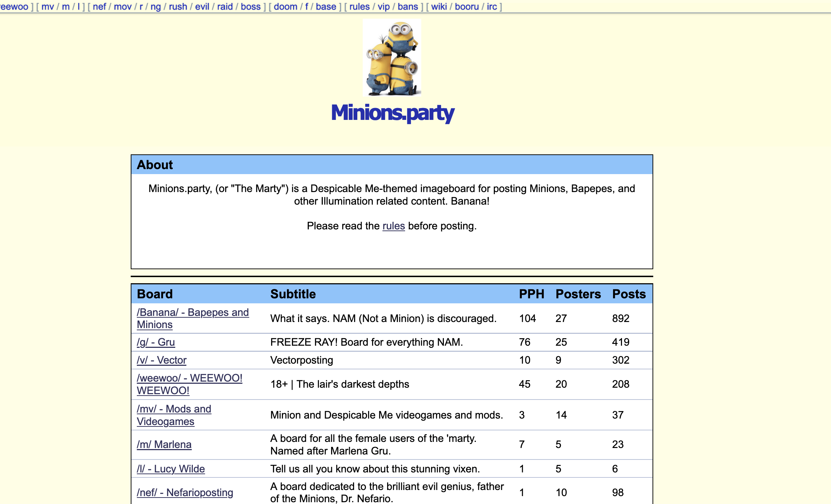Viewport: 831px width, 504px height.
Task: Follow the rules link in About section
Action: pyautogui.click(x=394, y=226)
